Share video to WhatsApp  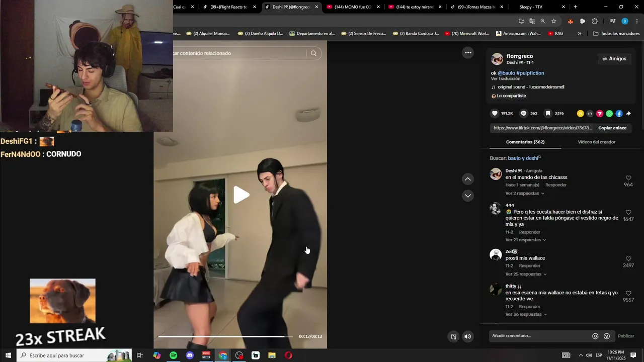(x=609, y=114)
